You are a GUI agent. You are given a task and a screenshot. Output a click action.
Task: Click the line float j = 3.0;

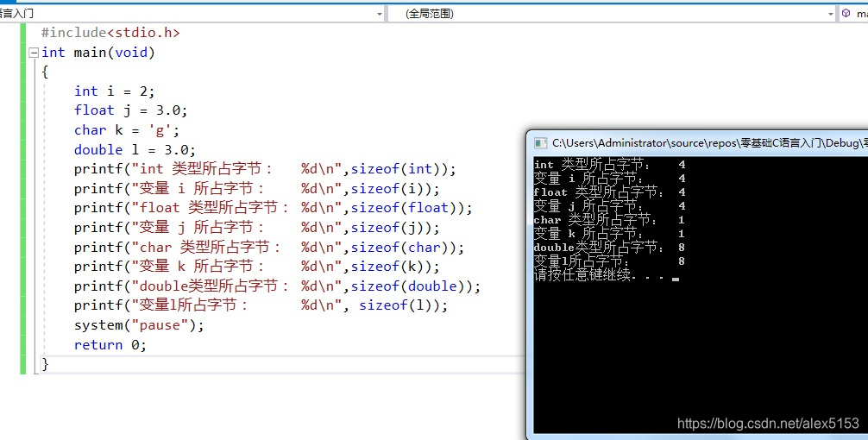pos(130,110)
